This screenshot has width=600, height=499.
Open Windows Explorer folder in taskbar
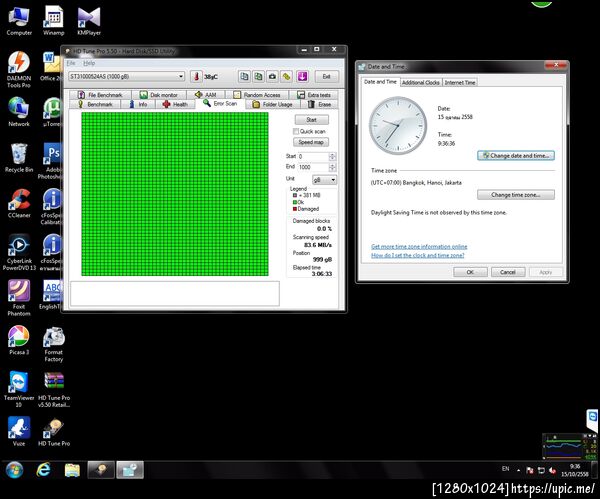click(72, 470)
